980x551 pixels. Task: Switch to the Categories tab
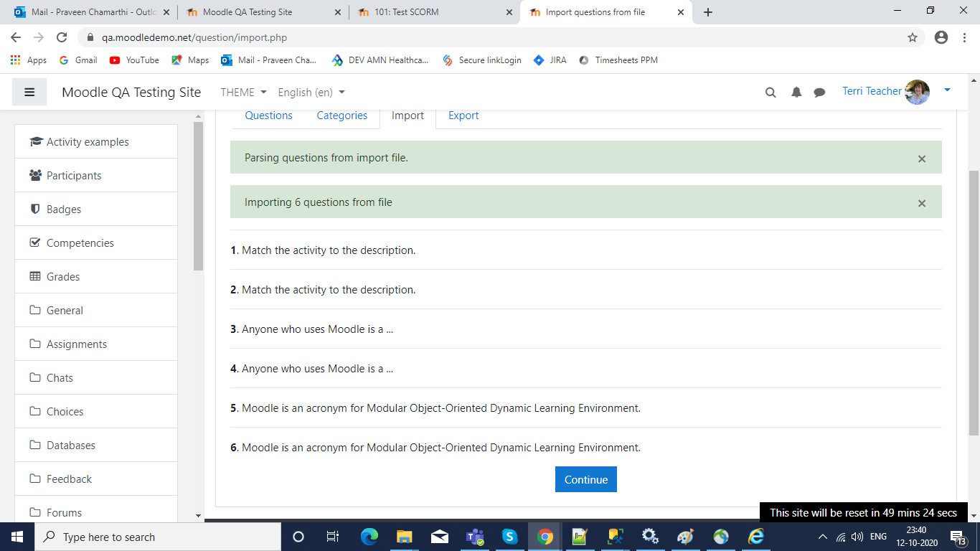pyautogui.click(x=342, y=116)
